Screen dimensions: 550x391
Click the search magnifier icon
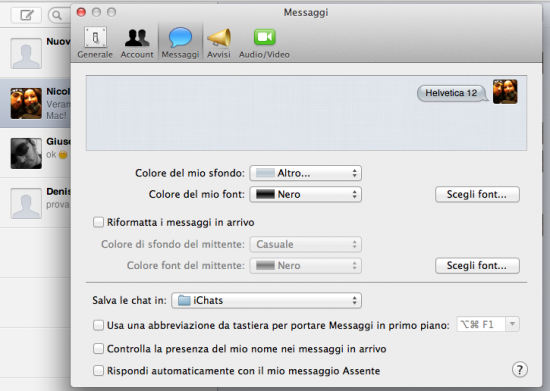click(57, 15)
